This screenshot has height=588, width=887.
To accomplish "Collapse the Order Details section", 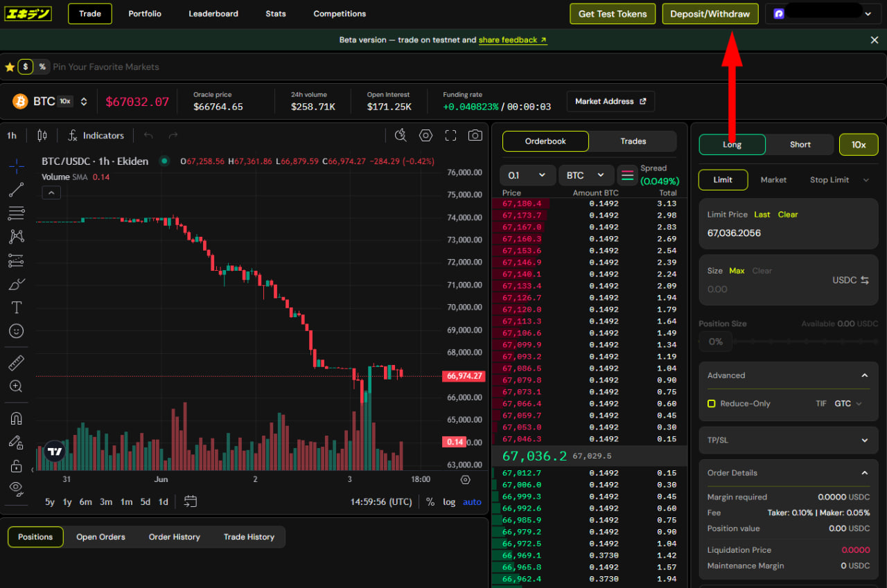I will [865, 473].
